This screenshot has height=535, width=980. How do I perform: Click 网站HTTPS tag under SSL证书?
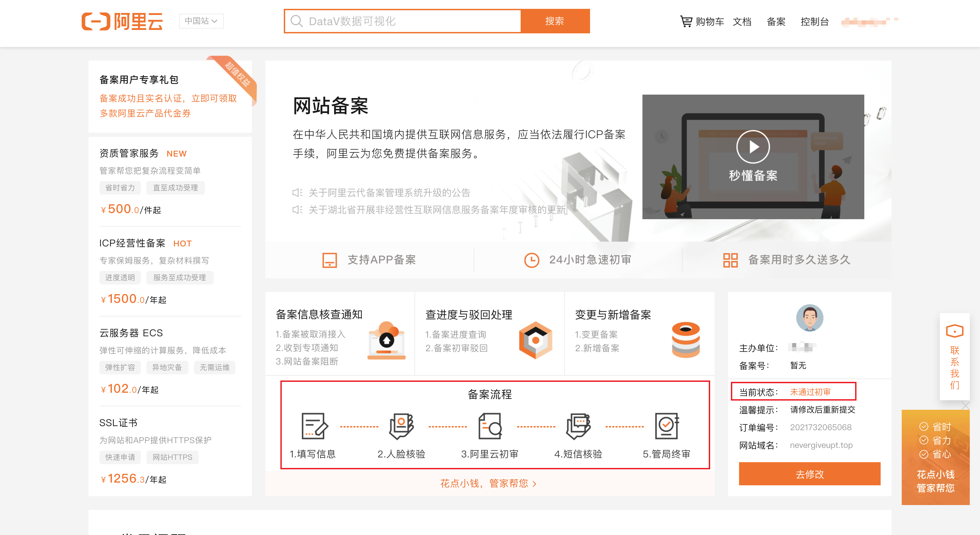pos(172,457)
